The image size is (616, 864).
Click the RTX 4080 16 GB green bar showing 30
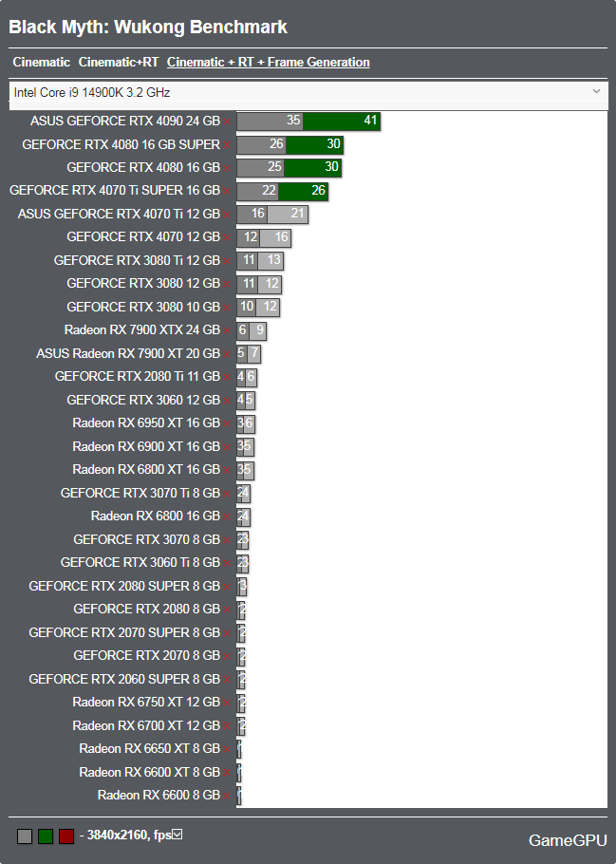(x=312, y=167)
